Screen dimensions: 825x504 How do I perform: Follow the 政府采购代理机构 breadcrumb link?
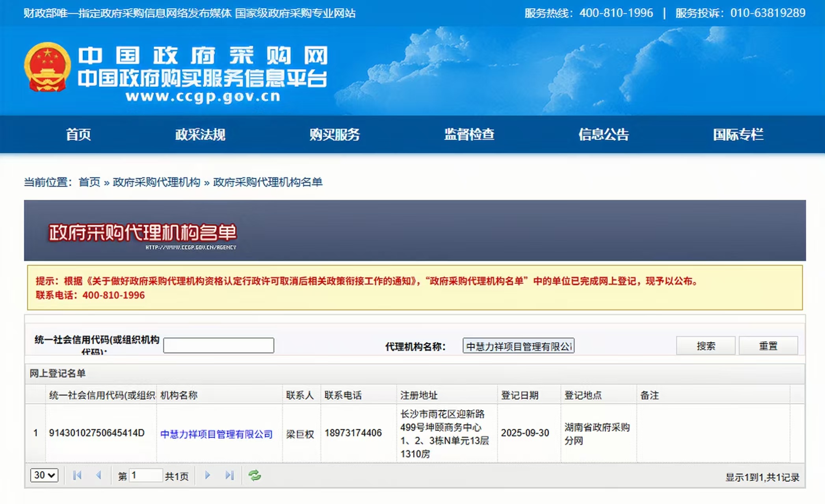[x=156, y=182]
